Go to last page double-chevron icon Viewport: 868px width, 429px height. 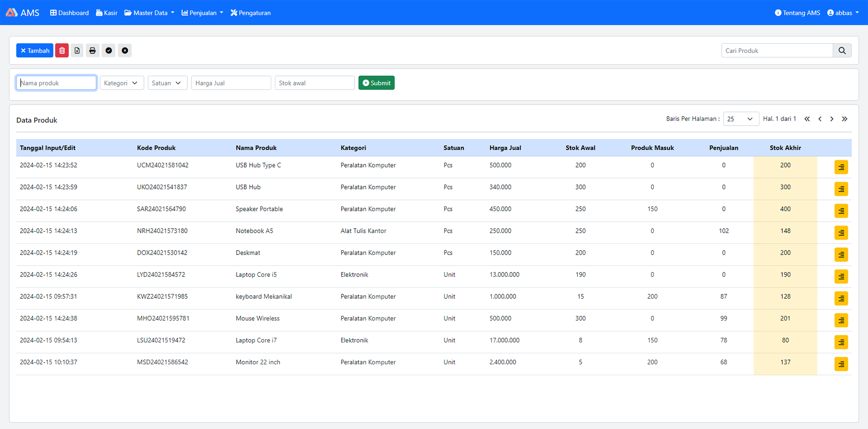[x=845, y=119]
